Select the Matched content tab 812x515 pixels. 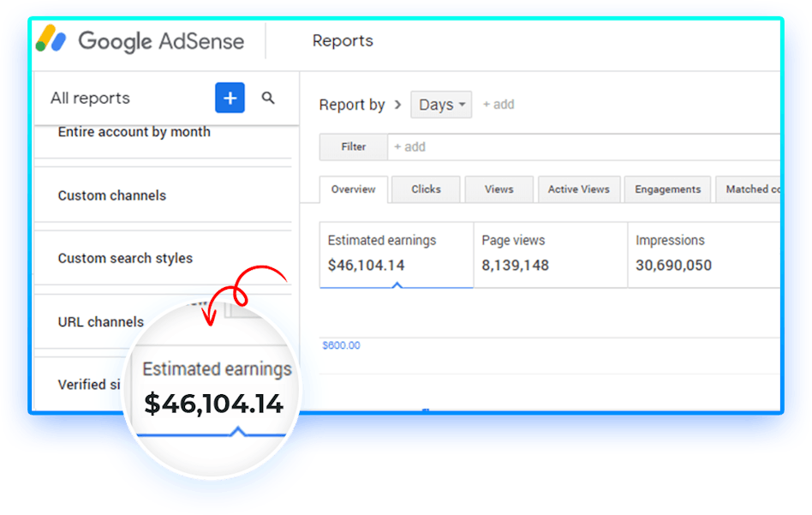pyautogui.click(x=749, y=189)
